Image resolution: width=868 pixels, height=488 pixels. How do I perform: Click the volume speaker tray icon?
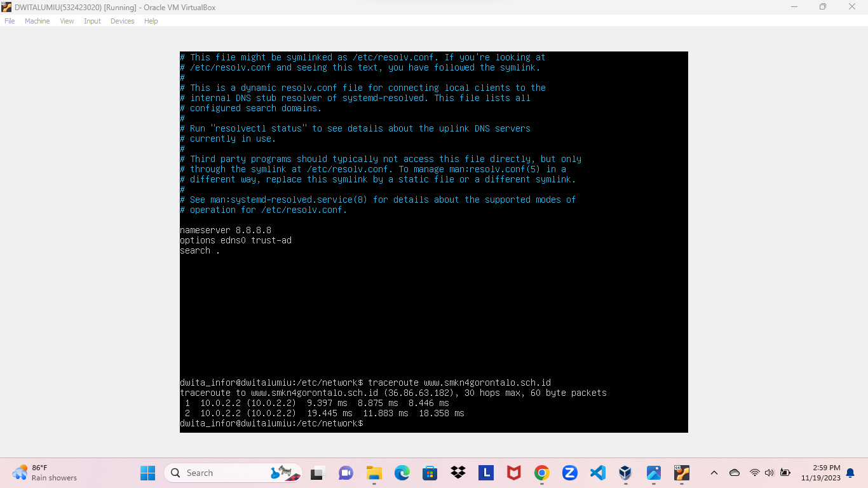[769, 473]
